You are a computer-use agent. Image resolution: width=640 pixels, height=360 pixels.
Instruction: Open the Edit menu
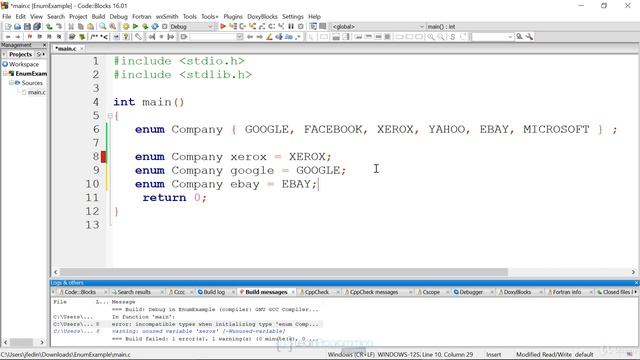(20, 16)
